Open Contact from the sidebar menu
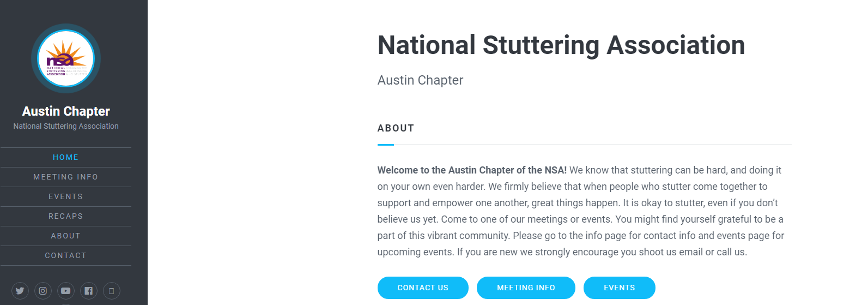The height and width of the screenshot is (305, 868). [x=66, y=255]
